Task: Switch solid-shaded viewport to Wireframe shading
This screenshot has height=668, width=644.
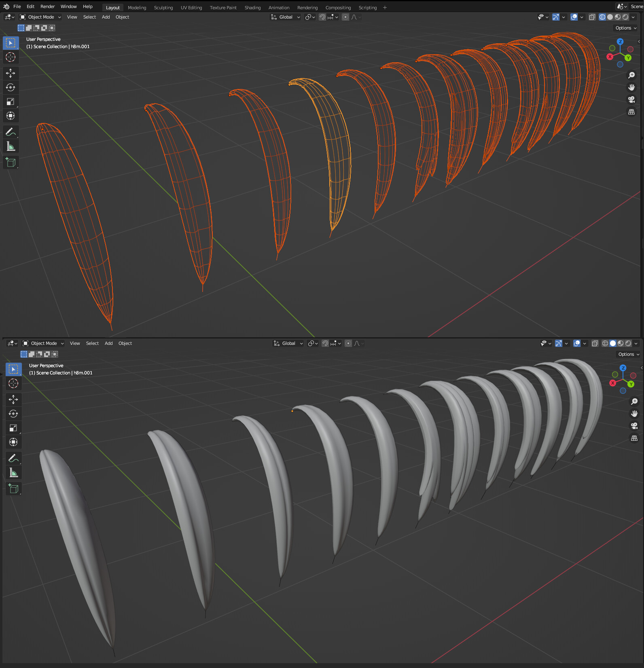Action: point(605,343)
